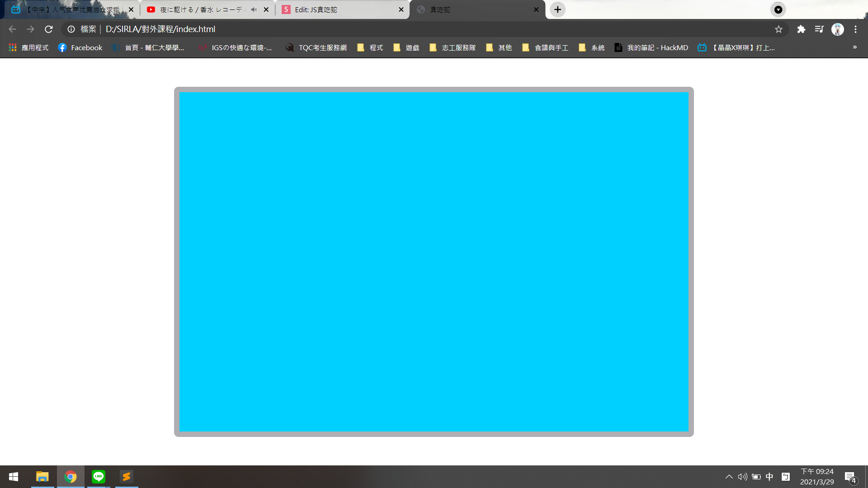The height and width of the screenshot is (488, 868).
Task: Toggle the 中 input method indicator
Action: pos(769,477)
